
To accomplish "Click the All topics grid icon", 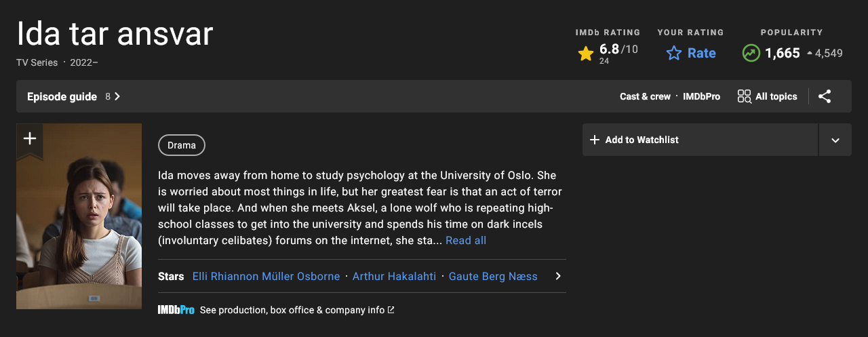I will tap(745, 96).
